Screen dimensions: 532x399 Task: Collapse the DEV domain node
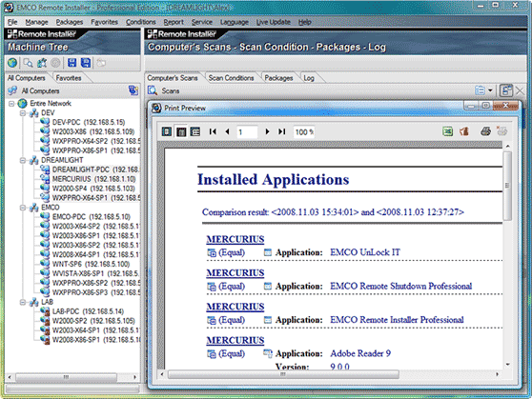tap(23, 113)
